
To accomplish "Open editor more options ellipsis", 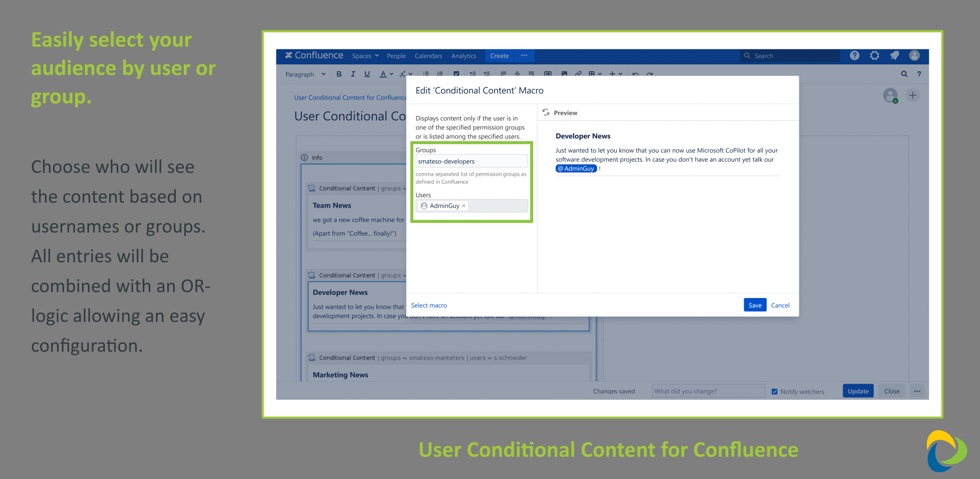I will point(917,391).
